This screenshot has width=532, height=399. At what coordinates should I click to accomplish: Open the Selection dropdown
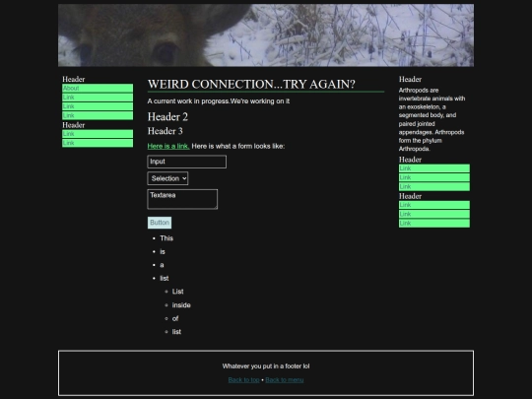(167, 178)
